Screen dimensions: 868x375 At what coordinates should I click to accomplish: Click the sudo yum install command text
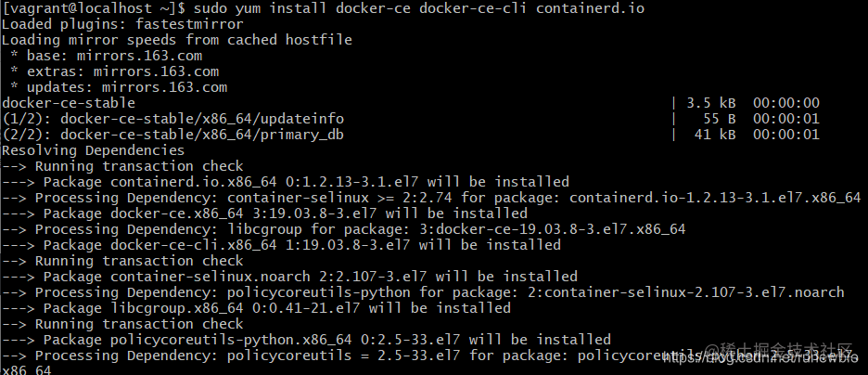(x=419, y=8)
